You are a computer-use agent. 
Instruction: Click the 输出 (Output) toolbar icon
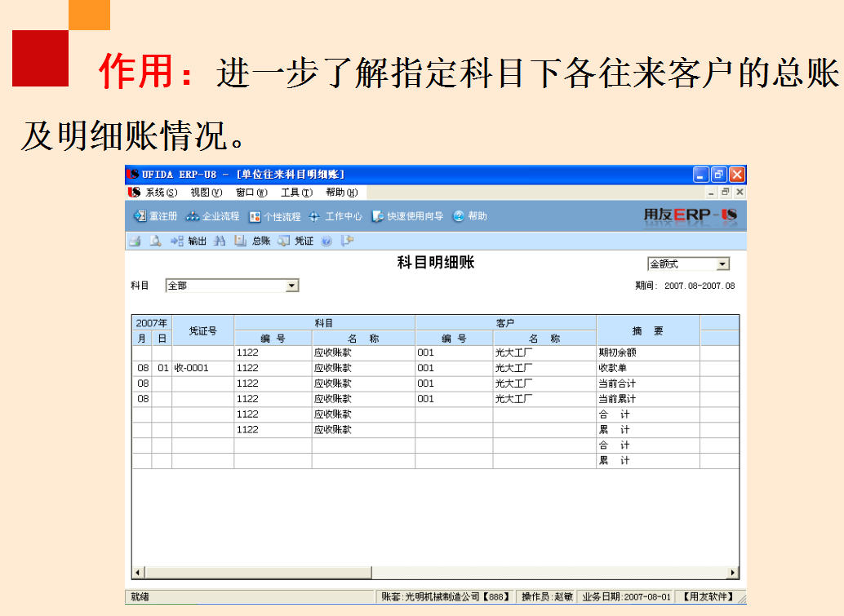point(194,242)
